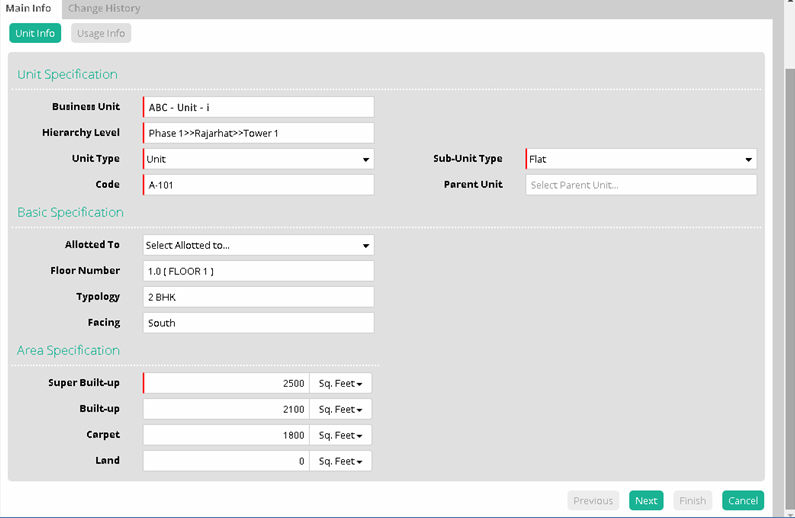The width and height of the screenshot is (795, 518).
Task: Click the Unit Info button
Action: point(35,33)
